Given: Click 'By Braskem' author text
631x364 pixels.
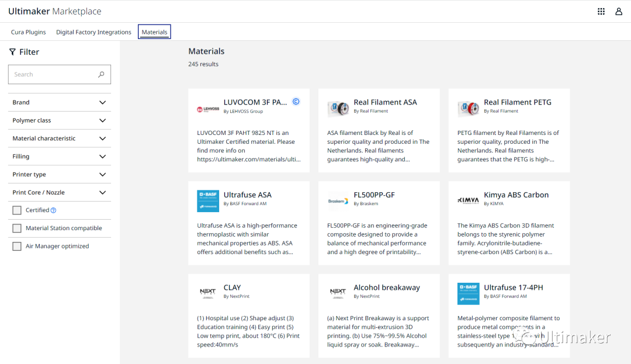Looking at the screenshot, I should pyautogui.click(x=366, y=204).
